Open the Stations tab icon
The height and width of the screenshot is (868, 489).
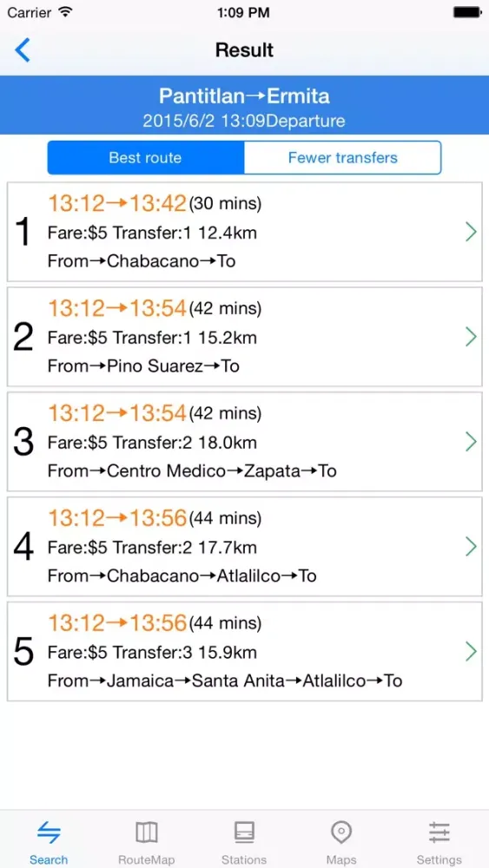point(244,832)
